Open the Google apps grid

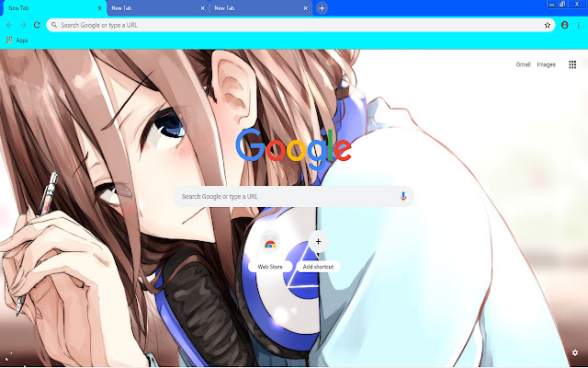572,64
